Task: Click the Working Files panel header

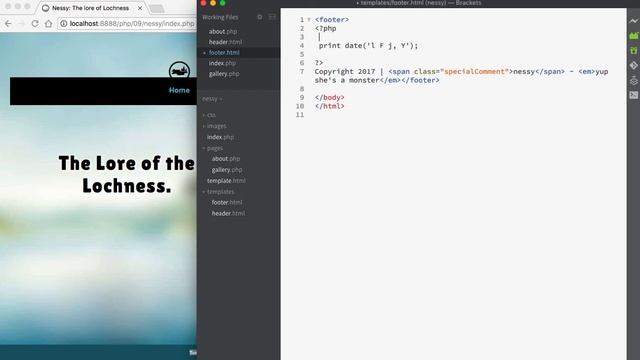Action: (220, 17)
